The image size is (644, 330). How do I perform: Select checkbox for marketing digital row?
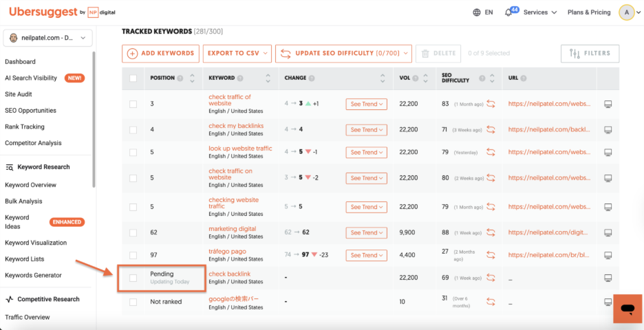pos(133,233)
